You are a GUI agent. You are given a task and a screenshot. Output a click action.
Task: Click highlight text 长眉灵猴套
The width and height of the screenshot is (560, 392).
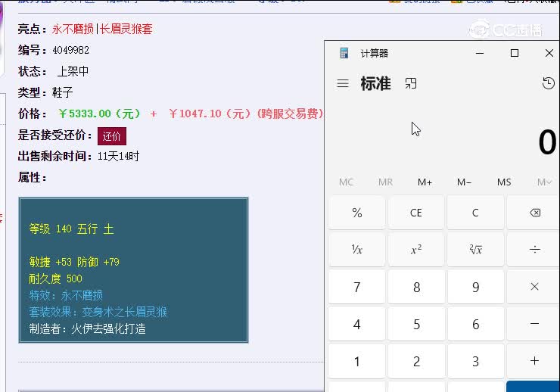click(x=126, y=29)
